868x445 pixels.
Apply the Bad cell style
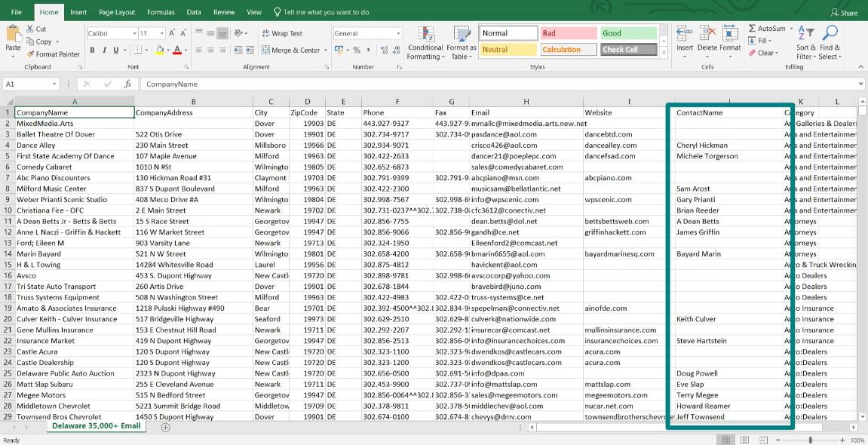tap(569, 33)
